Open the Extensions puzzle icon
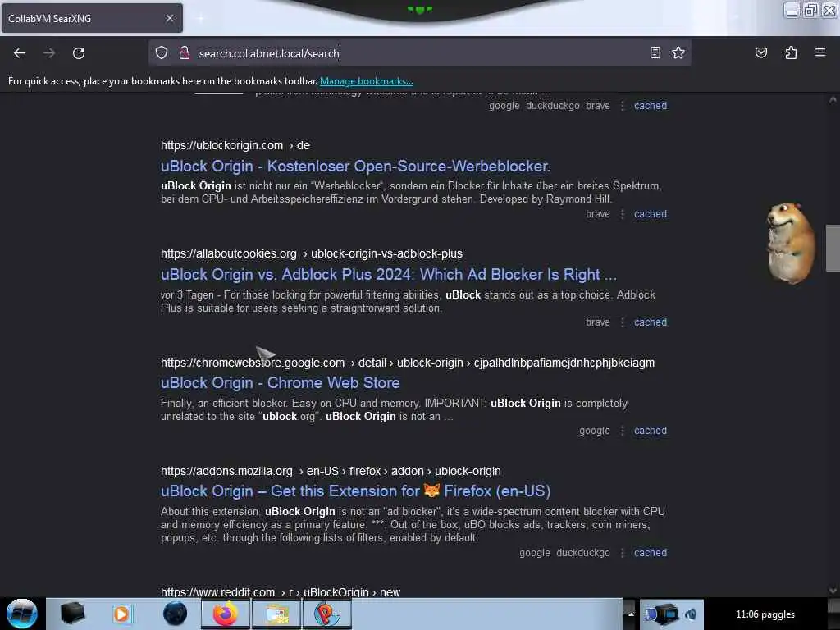 point(791,52)
